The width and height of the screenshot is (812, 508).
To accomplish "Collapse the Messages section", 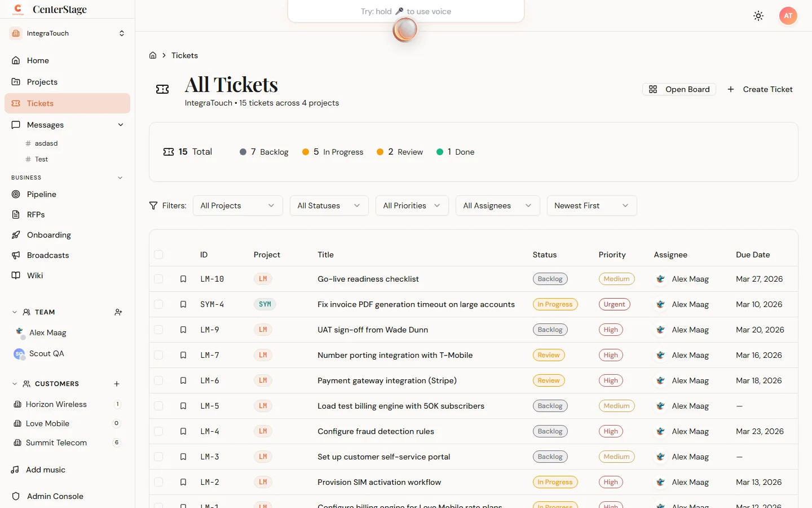I will pyautogui.click(x=121, y=125).
